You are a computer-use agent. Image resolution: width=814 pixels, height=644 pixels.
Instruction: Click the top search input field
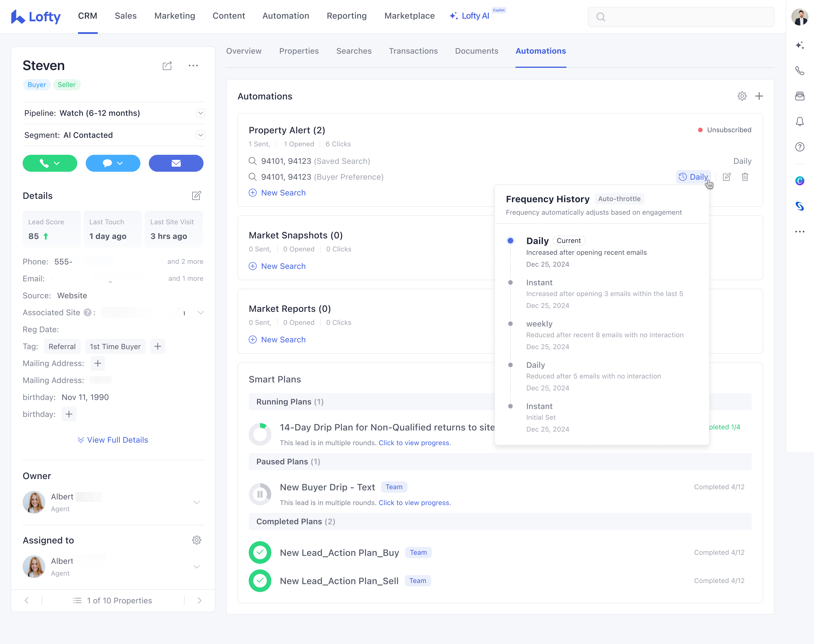tap(681, 17)
